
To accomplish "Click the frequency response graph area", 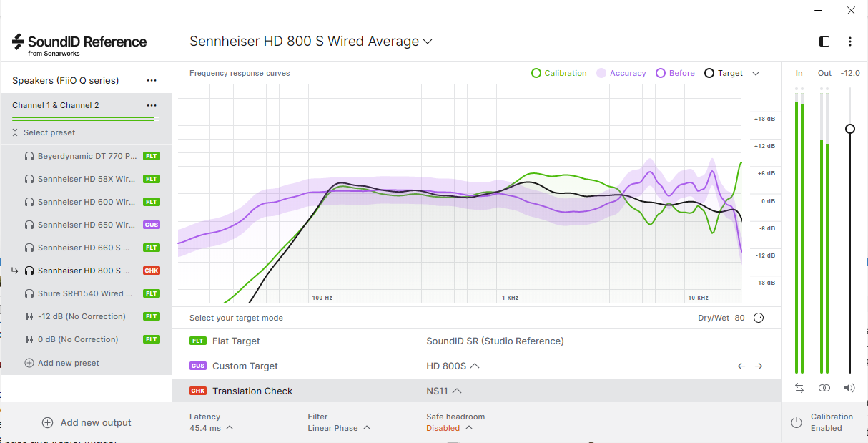I will click(x=460, y=194).
